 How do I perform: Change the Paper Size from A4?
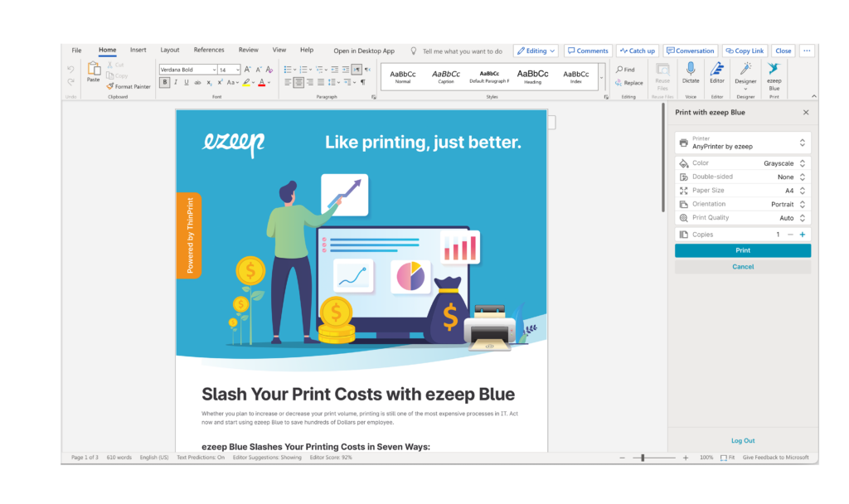(742, 191)
